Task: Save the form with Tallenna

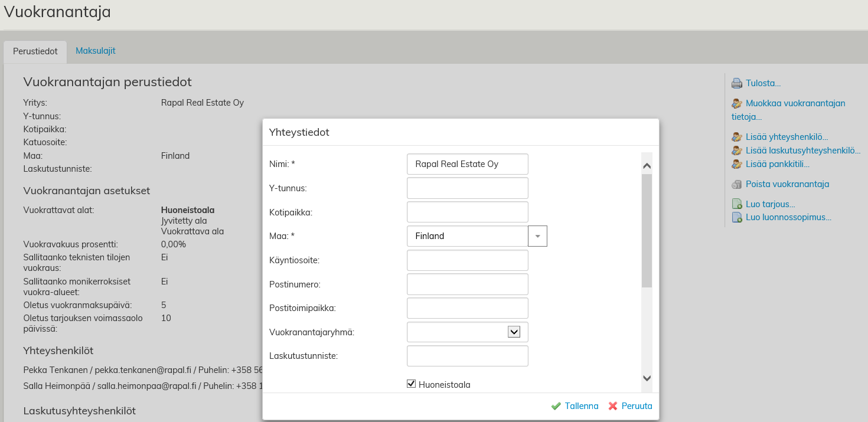Action: 575,406
